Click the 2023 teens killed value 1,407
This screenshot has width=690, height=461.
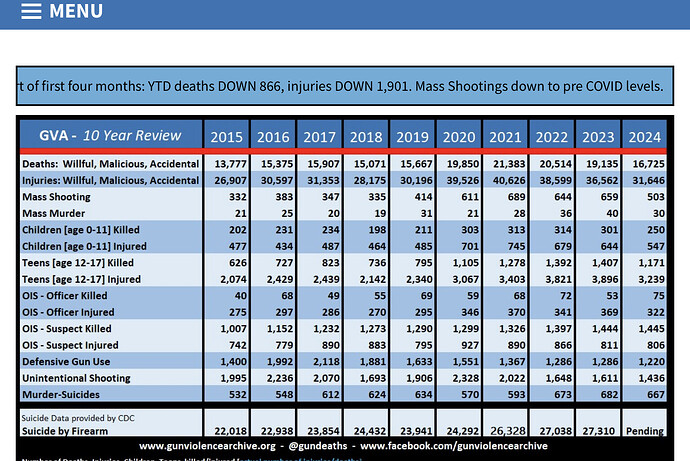pos(604,263)
